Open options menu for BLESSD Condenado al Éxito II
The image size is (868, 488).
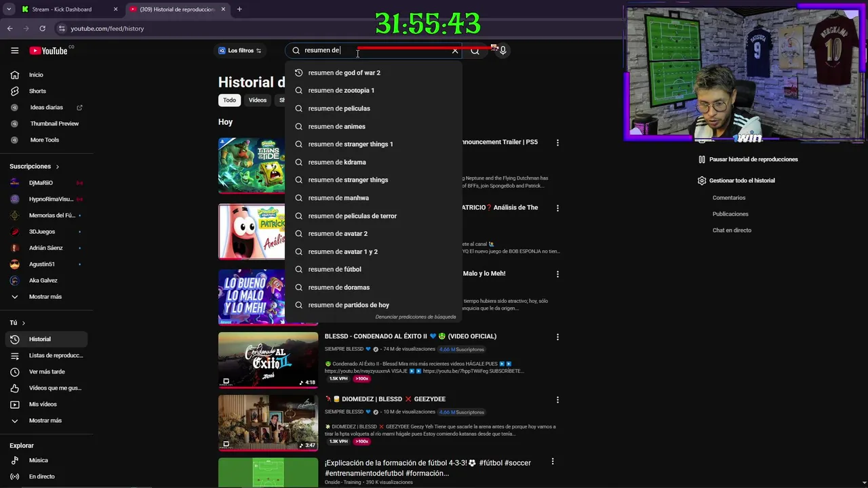[557, 337]
